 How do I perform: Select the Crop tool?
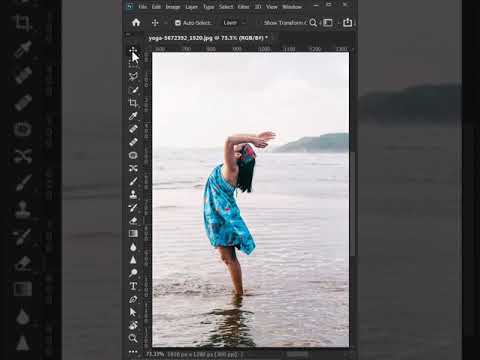(x=133, y=103)
